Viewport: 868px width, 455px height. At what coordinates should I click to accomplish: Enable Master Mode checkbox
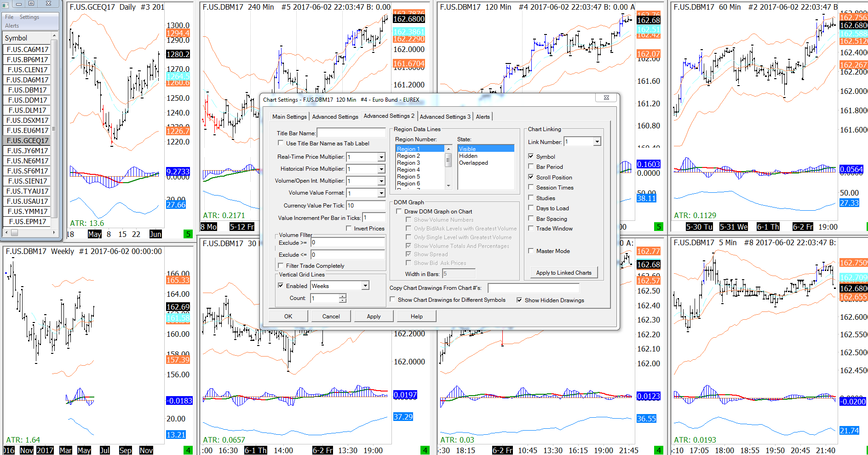pyautogui.click(x=531, y=251)
